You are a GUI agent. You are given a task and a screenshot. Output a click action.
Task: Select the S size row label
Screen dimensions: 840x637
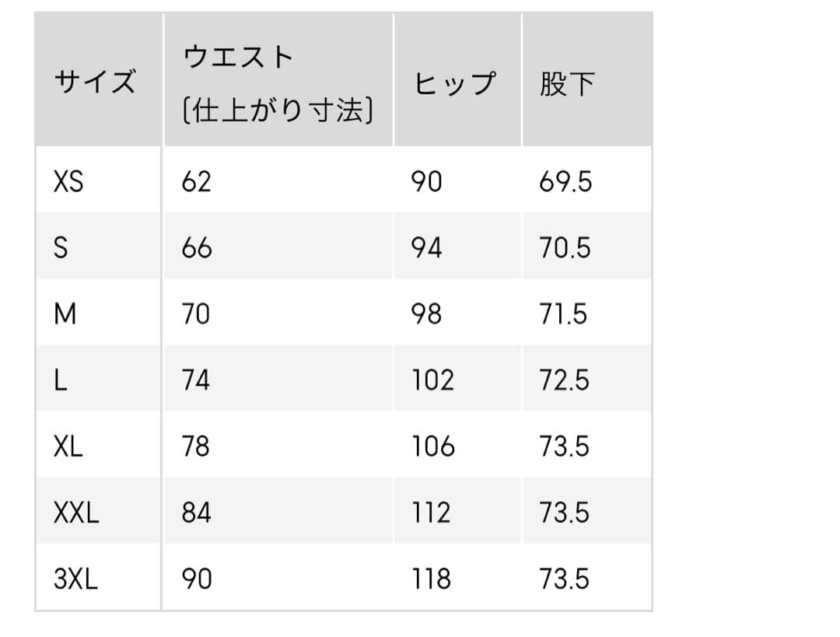[61, 248]
